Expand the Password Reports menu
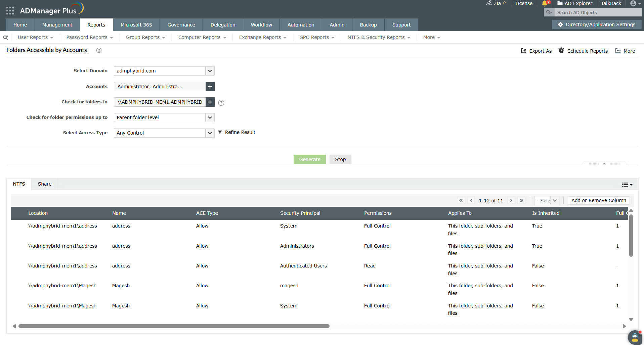Screen dimensions: 644x345 (x=89, y=37)
